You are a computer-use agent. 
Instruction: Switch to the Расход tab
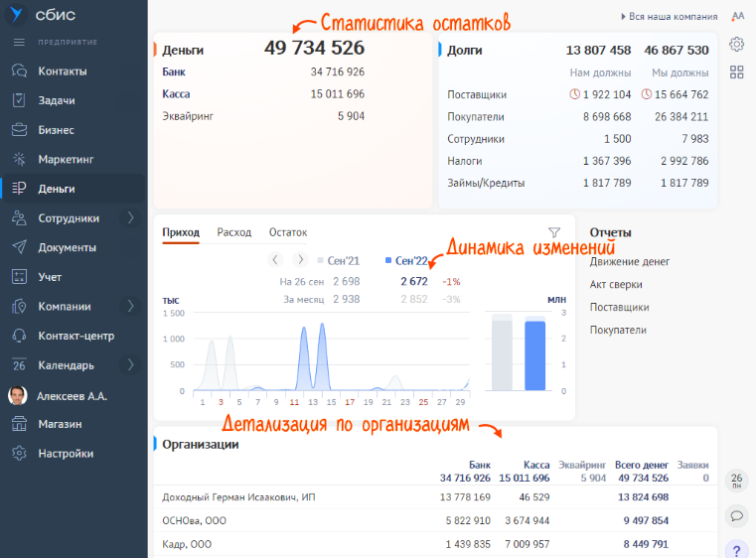tap(234, 232)
